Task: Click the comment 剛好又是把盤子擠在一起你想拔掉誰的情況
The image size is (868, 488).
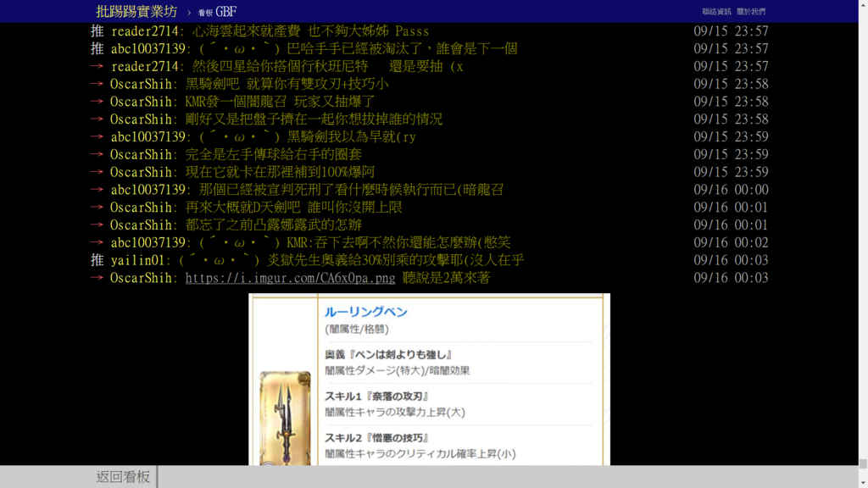Action: pyautogui.click(x=314, y=119)
